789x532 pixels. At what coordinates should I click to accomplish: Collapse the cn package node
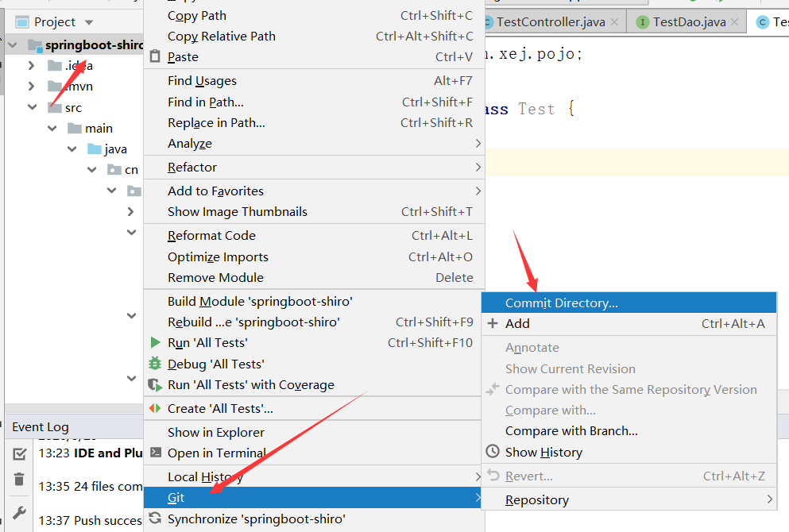(91, 170)
